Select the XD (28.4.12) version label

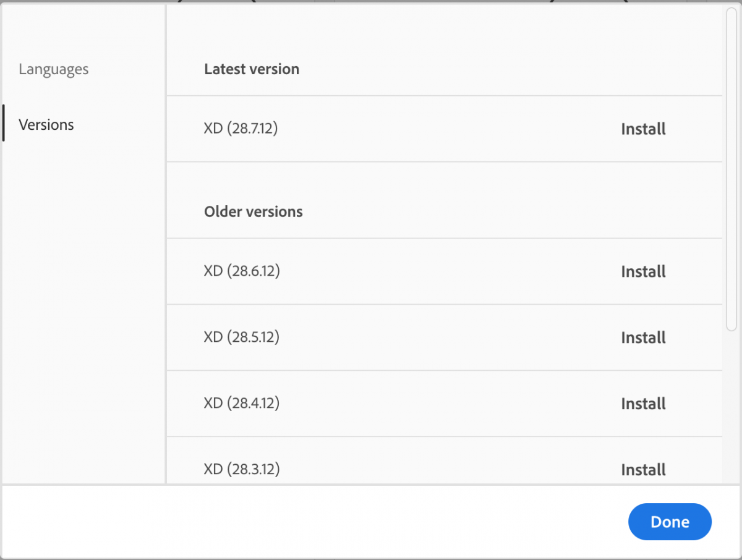[242, 404]
